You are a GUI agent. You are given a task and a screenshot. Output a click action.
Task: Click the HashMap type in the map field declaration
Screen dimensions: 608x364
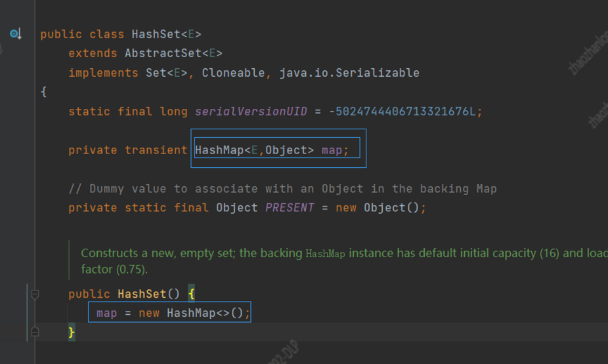(x=219, y=150)
